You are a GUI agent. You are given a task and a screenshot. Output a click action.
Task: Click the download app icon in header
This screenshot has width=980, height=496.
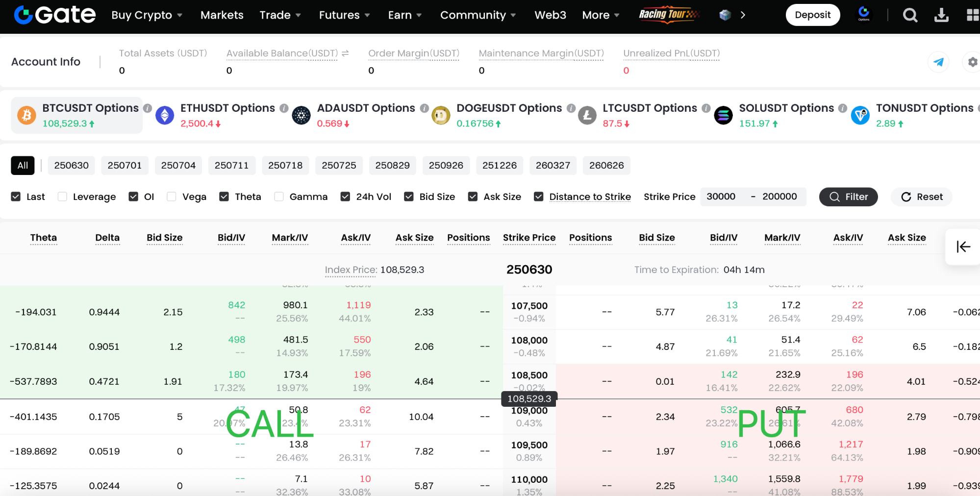click(x=941, y=16)
